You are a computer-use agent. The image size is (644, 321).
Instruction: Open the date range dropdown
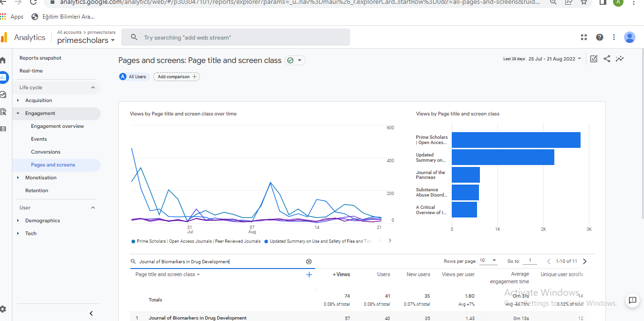coord(556,59)
